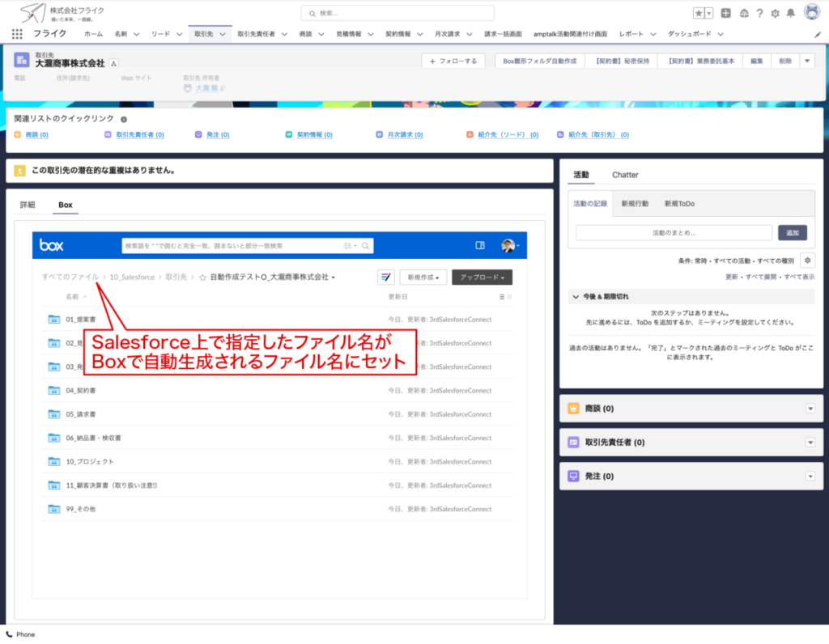Click 10_Salesforce breadcrumb in Box
Viewport: 829px width, 644px height.
click(132, 278)
